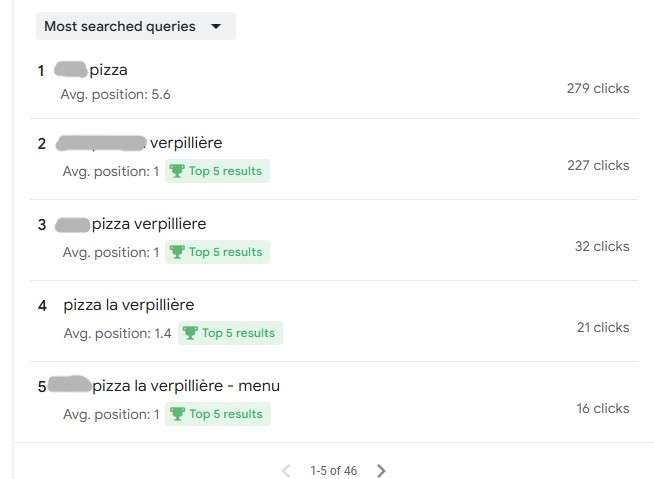Screen dimensions: 654x479
Task: Click trophy icon on query 2
Action: pos(177,171)
